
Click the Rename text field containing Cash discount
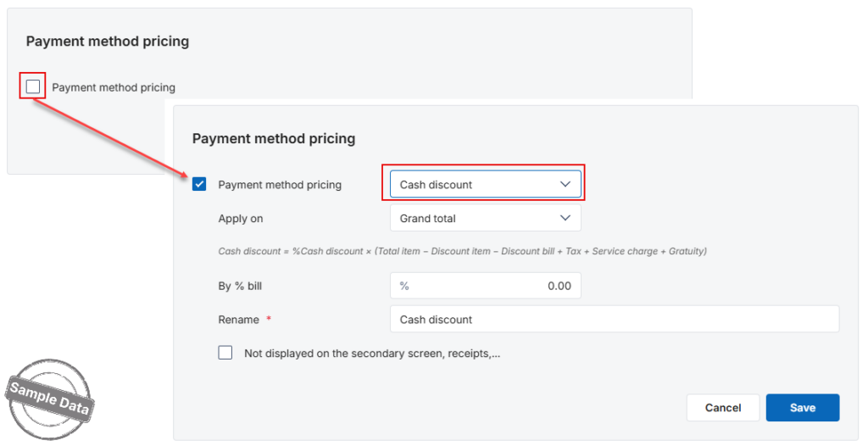(615, 320)
